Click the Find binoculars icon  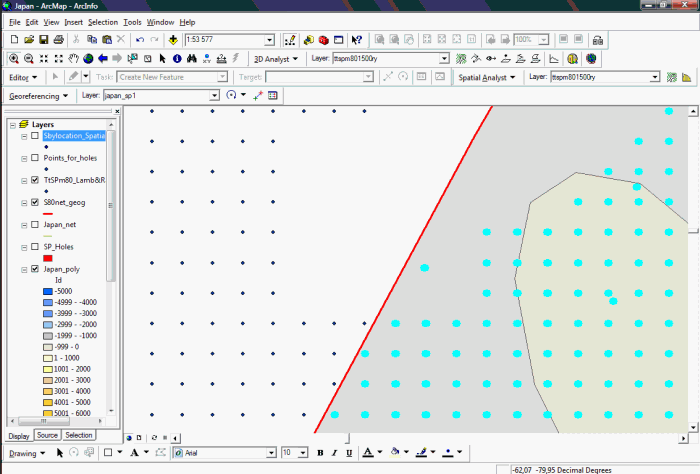(192, 58)
